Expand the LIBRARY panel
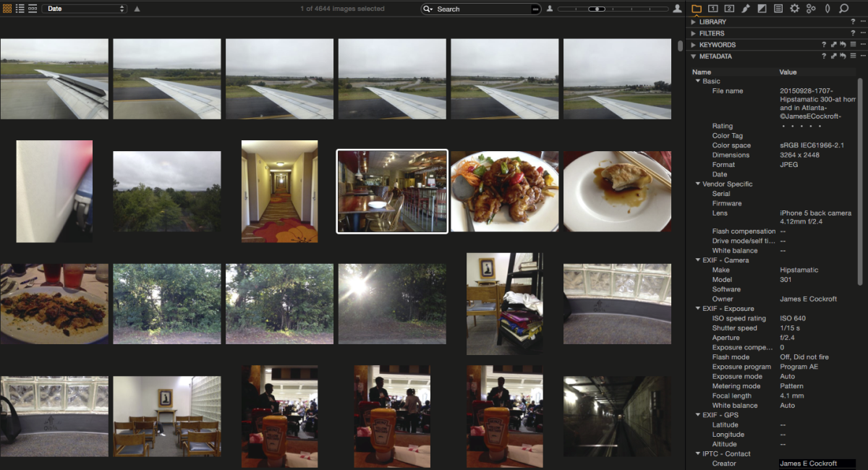Image resolution: width=868 pixels, height=470 pixels. tap(692, 22)
